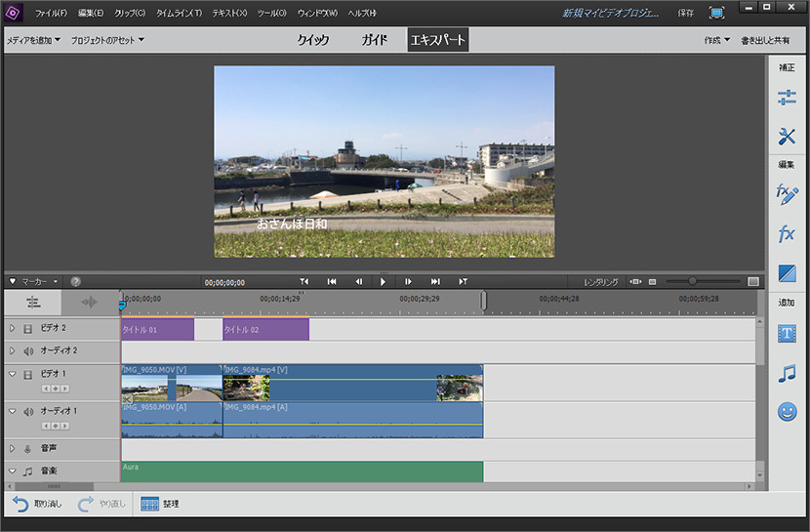
Task: Expand the ビデオ 2 track
Action: coord(13,330)
